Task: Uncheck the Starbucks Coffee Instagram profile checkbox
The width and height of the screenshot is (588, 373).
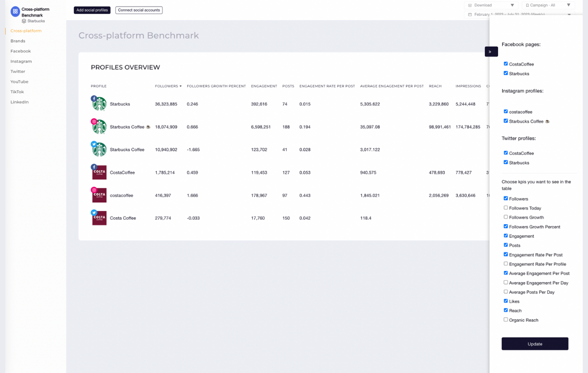Action: point(505,121)
